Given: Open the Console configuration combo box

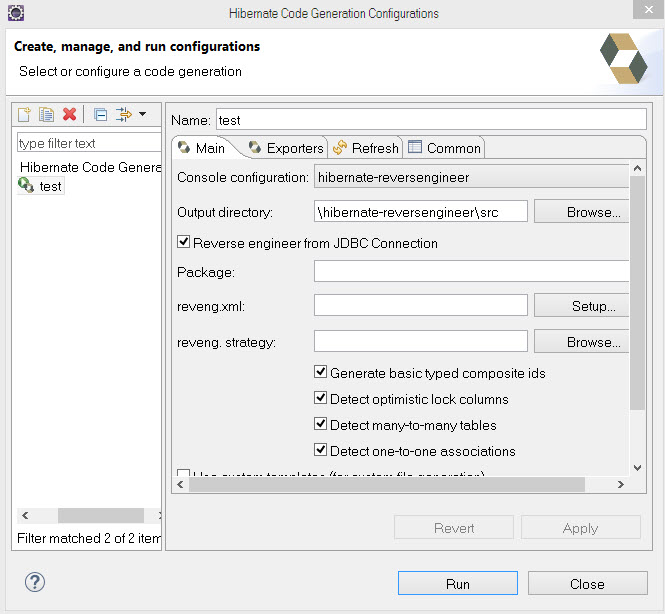Looking at the screenshot, I should 471,177.
